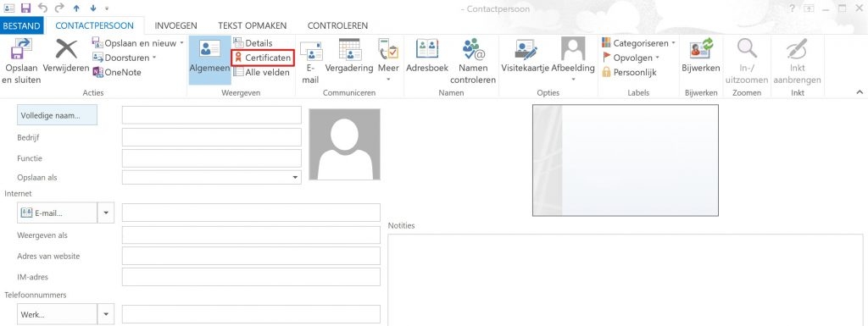Click the business card preview
Screen dimensions: 868x326
626,160
